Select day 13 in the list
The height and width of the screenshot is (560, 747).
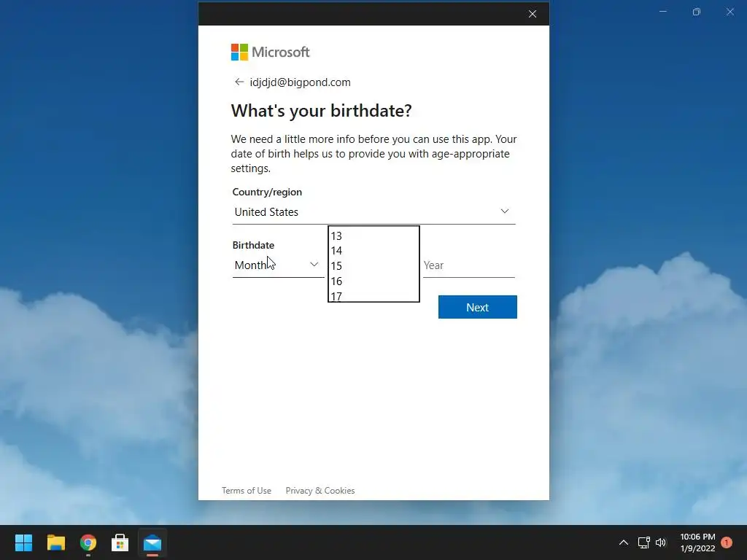click(373, 236)
